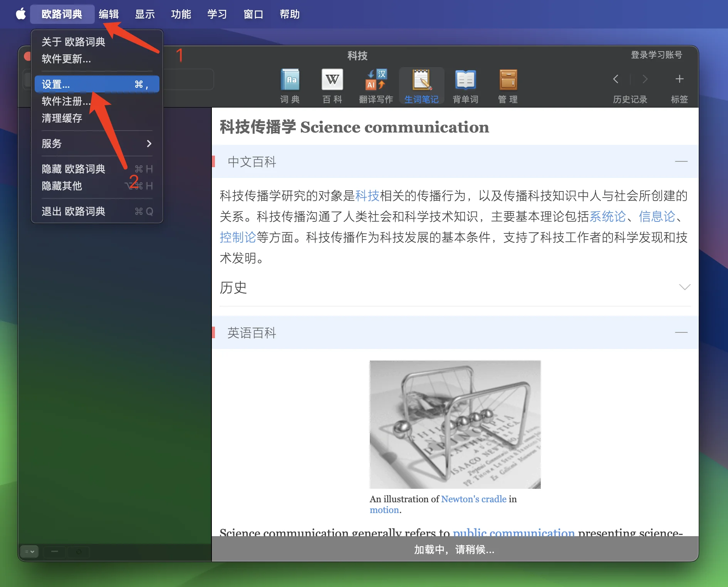The height and width of the screenshot is (587, 728).
Task: Follow the Newton's cradle link
Action: (x=474, y=499)
